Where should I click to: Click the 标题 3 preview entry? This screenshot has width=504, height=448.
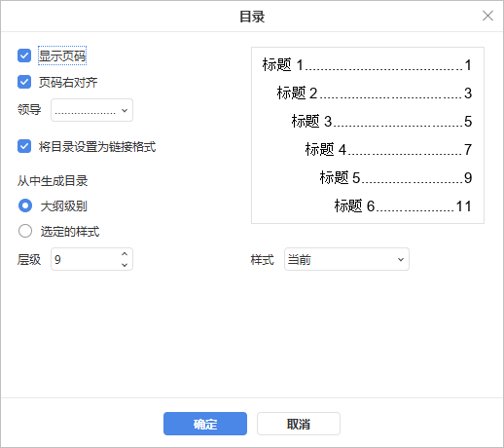tap(381, 121)
